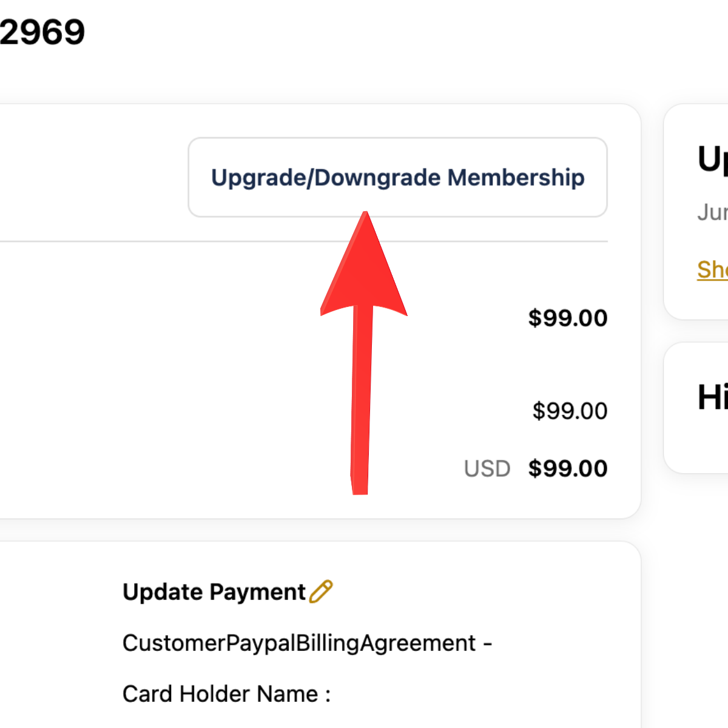
Task: Open the 'Hi...' card on the right
Action: tap(696, 408)
